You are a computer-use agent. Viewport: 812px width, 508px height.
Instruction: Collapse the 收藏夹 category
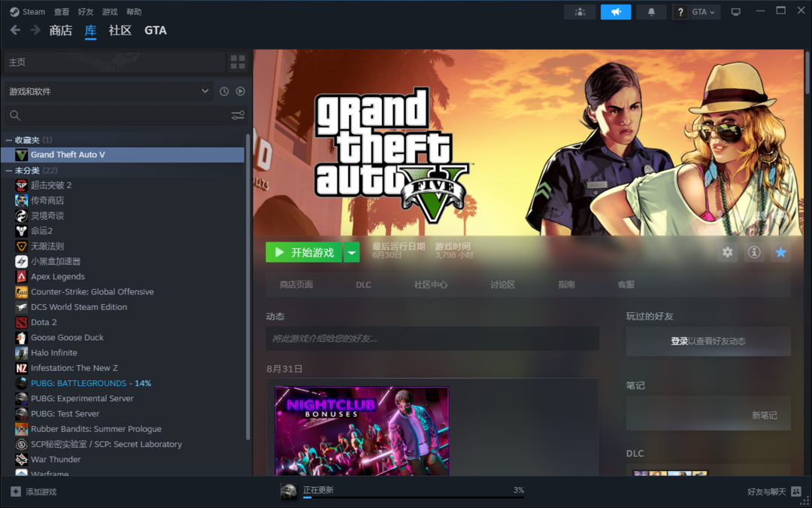click(x=9, y=140)
